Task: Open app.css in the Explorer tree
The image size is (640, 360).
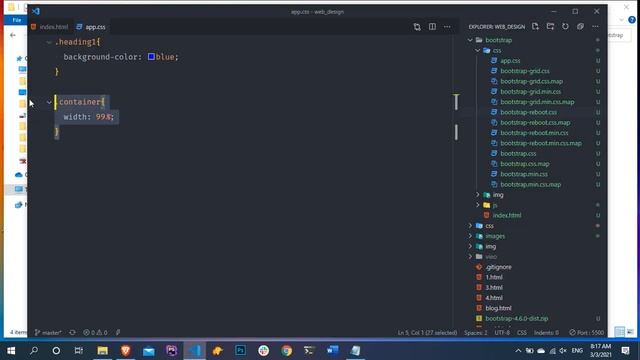Action: 510,61
